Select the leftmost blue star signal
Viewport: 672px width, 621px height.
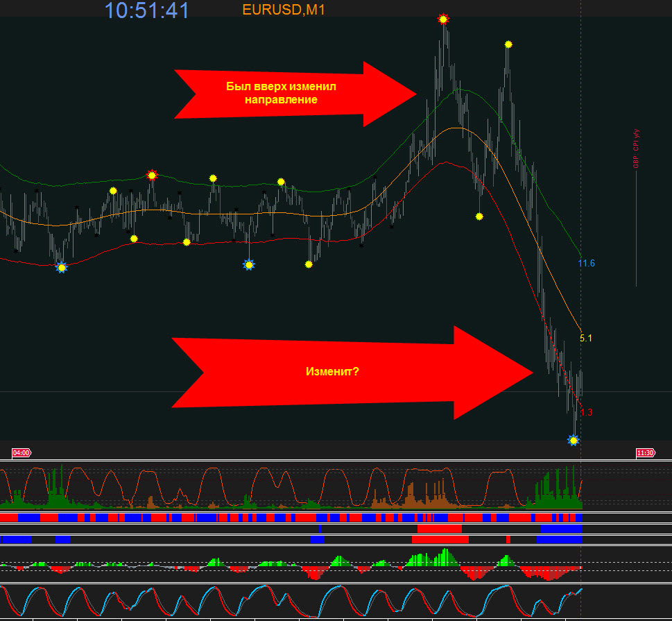pyautogui.click(x=62, y=268)
